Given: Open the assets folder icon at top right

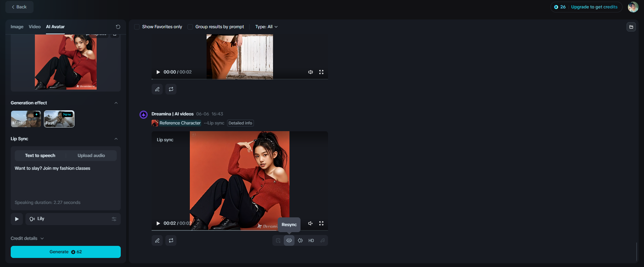Looking at the screenshot, I should pos(631,27).
